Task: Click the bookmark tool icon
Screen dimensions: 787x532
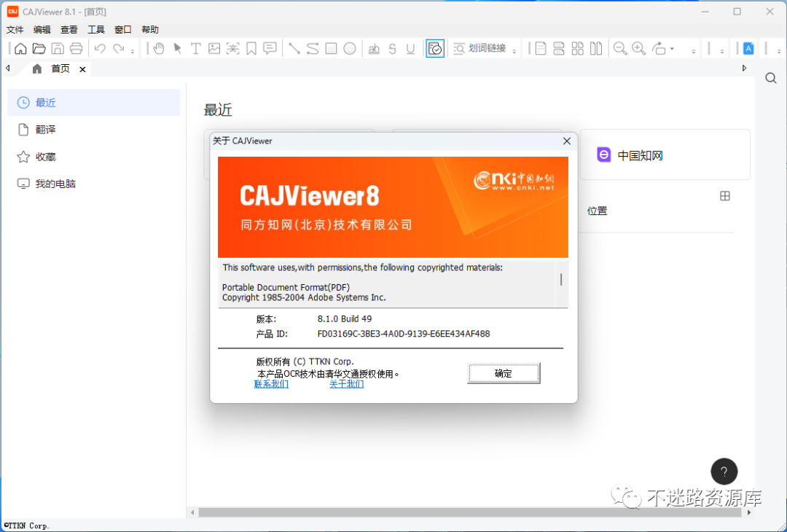Action: (251, 49)
